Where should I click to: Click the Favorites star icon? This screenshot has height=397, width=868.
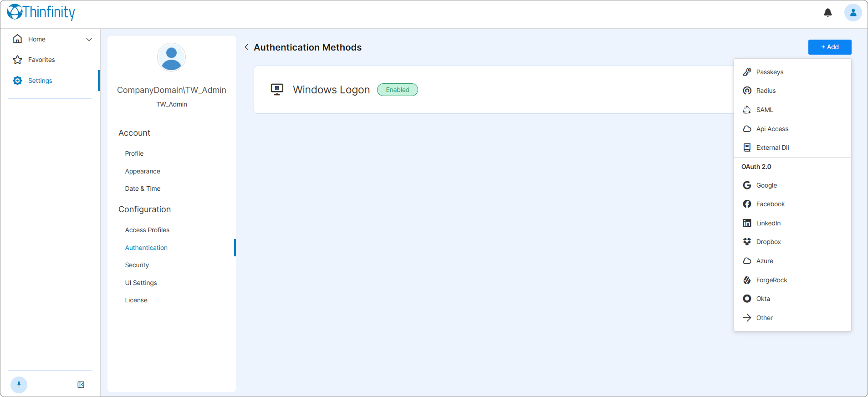17,60
